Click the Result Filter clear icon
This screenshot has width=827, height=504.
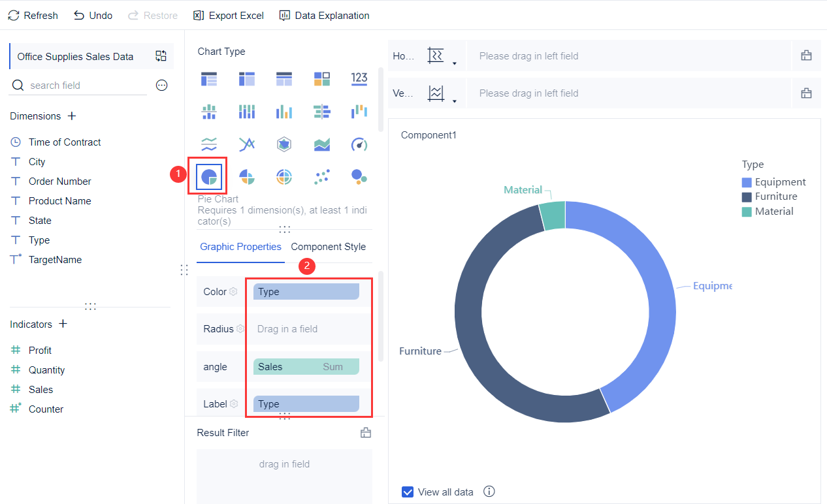point(366,432)
